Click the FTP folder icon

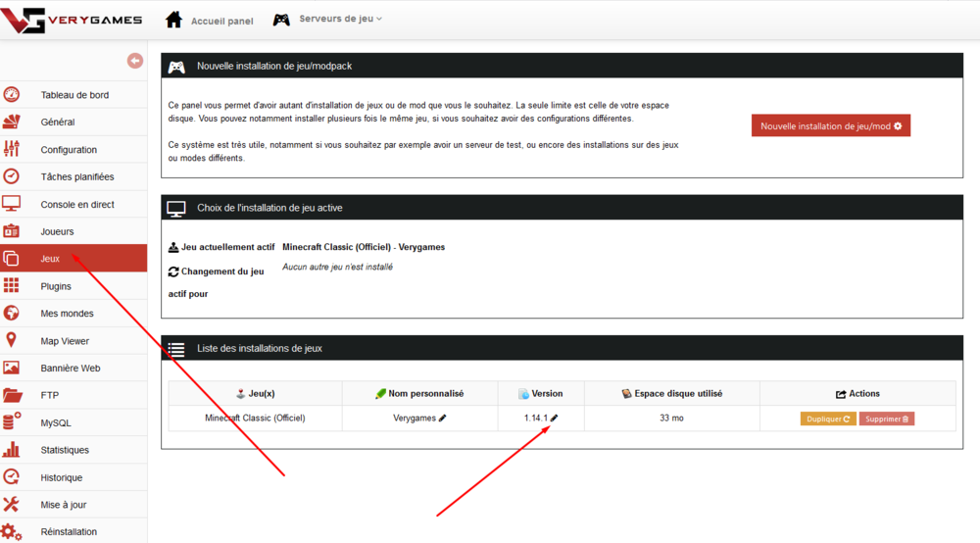[x=12, y=396]
